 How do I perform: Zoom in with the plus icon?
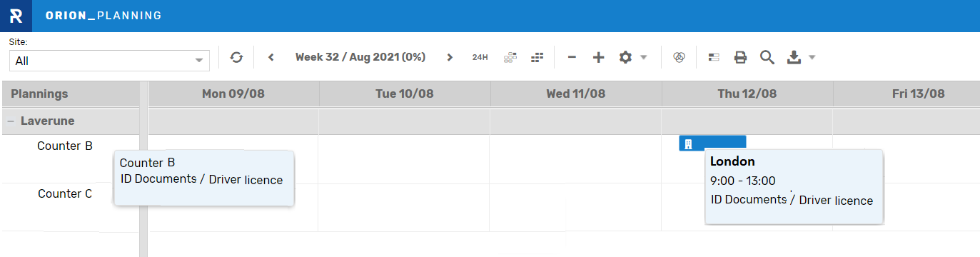pyautogui.click(x=599, y=58)
